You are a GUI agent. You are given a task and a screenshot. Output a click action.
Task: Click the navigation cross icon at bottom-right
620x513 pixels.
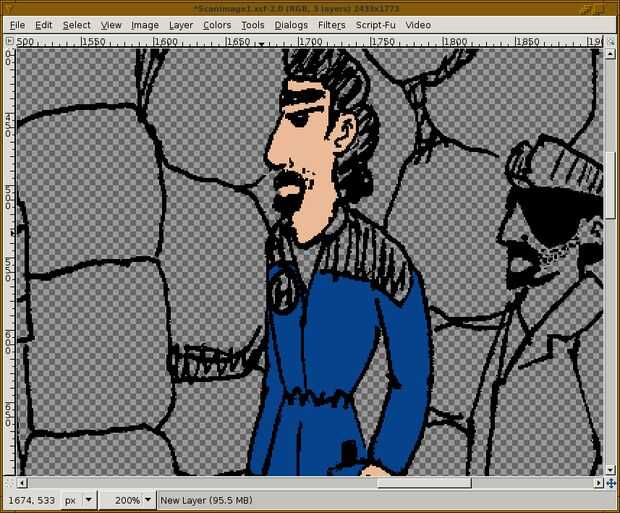[611, 483]
